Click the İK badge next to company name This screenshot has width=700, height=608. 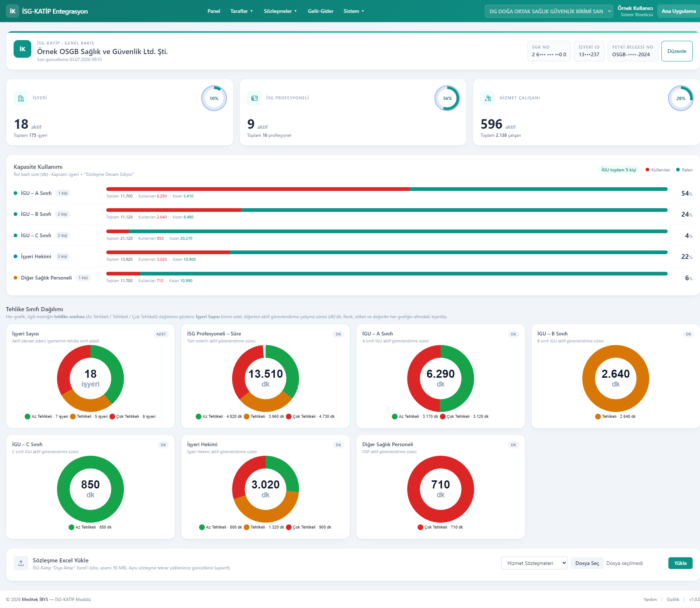[22, 49]
